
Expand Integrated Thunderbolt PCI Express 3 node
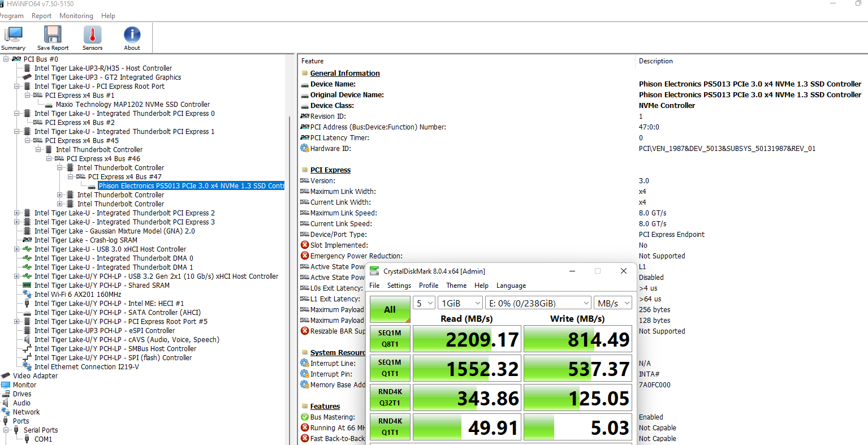tap(17, 222)
